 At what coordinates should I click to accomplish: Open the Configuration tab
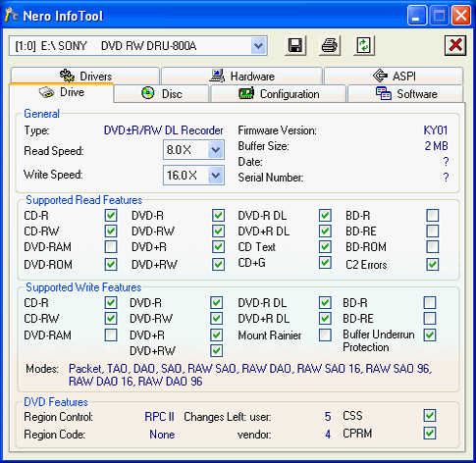pyautogui.click(x=279, y=94)
